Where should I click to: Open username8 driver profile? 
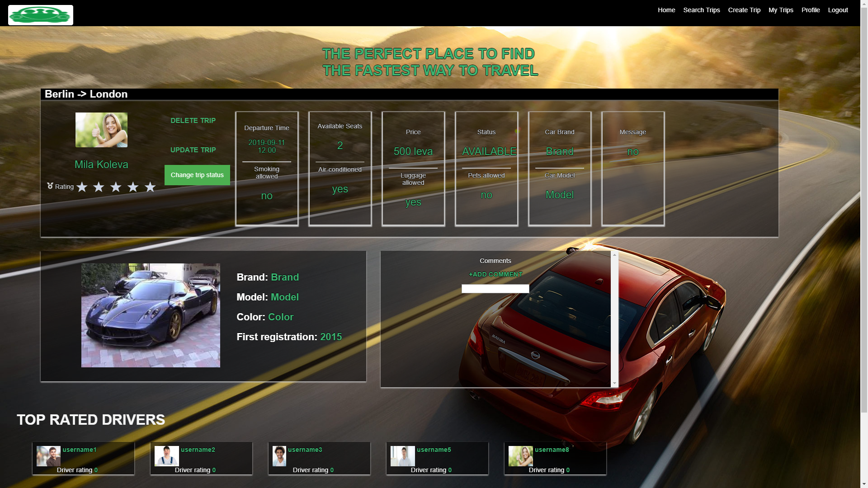[552, 450]
